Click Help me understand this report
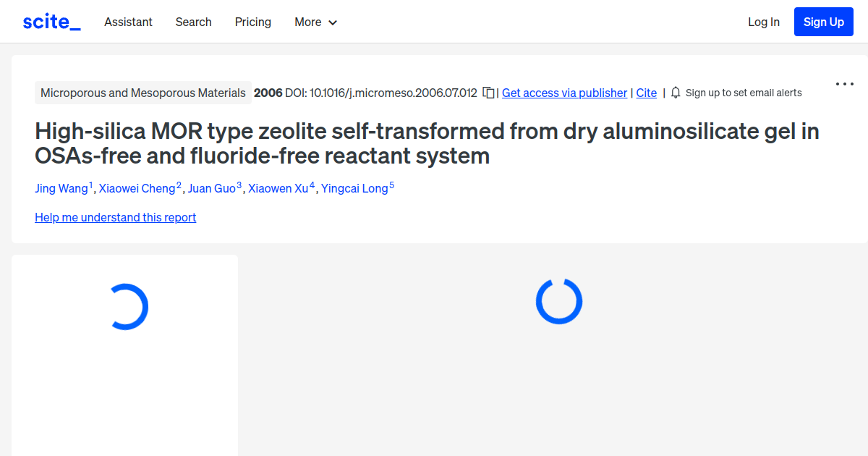This screenshot has height=456, width=868. coord(116,217)
